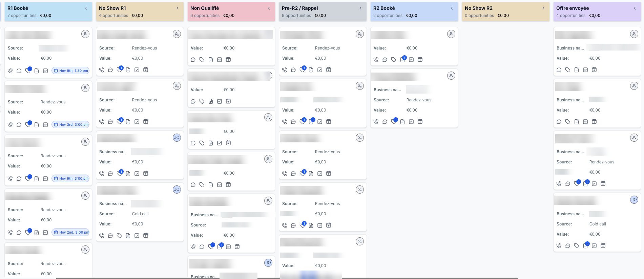Call from the R2 Booké Rendez-vous card
The height and width of the screenshot is (279, 644).
[376, 122]
